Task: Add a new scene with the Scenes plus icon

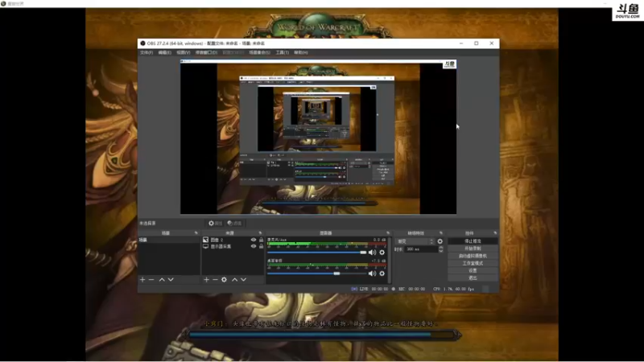Action: pos(142,279)
